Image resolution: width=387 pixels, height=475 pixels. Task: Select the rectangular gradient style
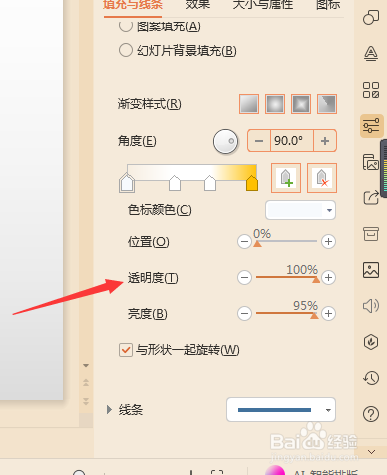coord(301,104)
